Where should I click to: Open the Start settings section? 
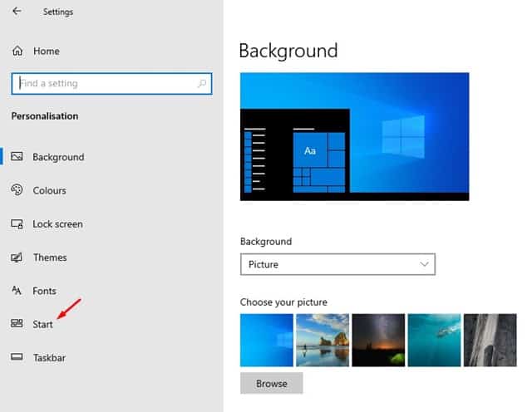(x=42, y=324)
